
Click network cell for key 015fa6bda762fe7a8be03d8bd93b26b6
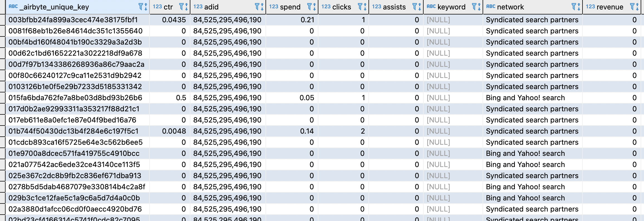(x=533, y=98)
